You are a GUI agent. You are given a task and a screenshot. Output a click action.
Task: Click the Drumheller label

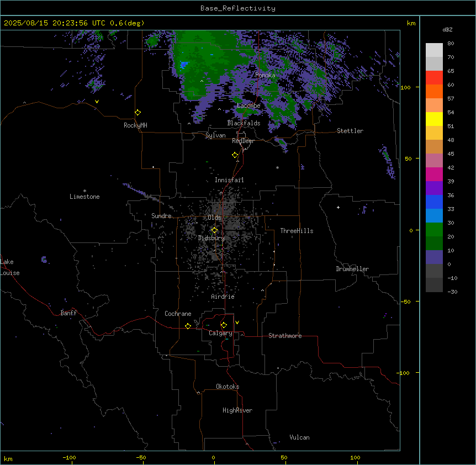[352, 269]
